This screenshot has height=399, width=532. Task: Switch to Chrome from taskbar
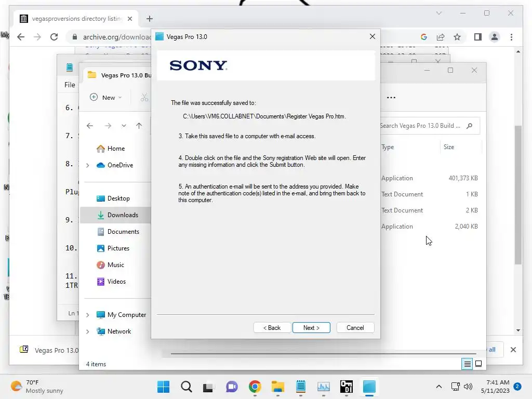(255, 387)
